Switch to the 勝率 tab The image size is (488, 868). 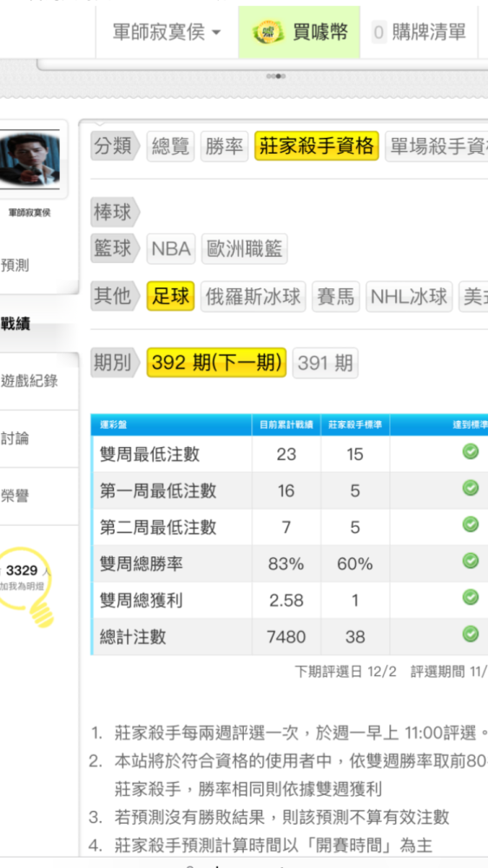pyautogui.click(x=224, y=147)
